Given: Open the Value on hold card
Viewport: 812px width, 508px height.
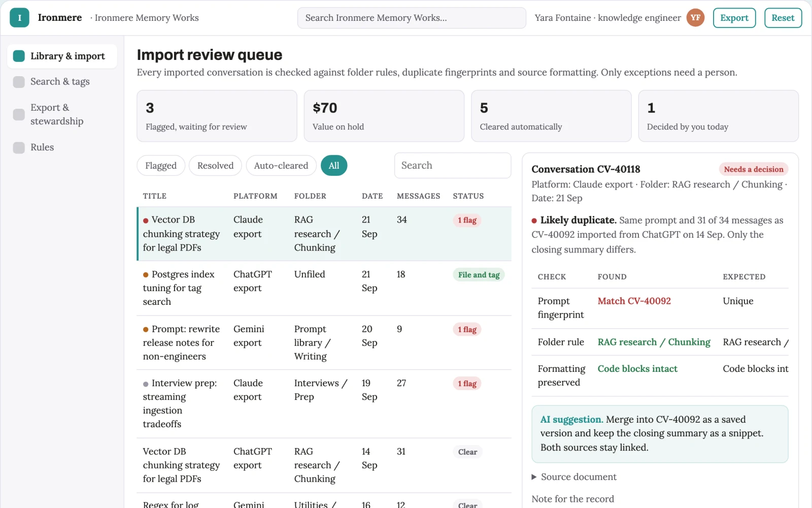Looking at the screenshot, I should 384,116.
